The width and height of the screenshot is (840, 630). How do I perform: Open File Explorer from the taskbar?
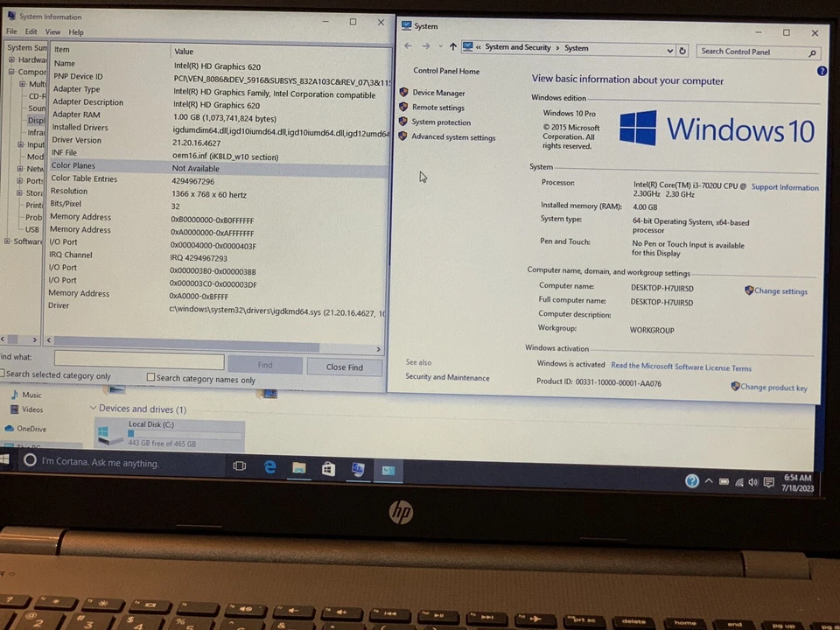[x=298, y=469]
